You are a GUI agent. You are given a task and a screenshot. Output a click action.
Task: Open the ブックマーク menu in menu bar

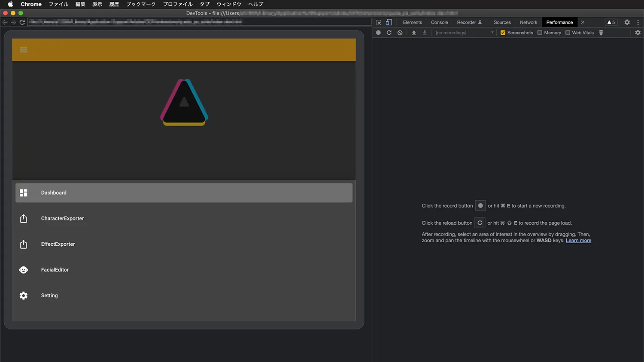pos(140,4)
